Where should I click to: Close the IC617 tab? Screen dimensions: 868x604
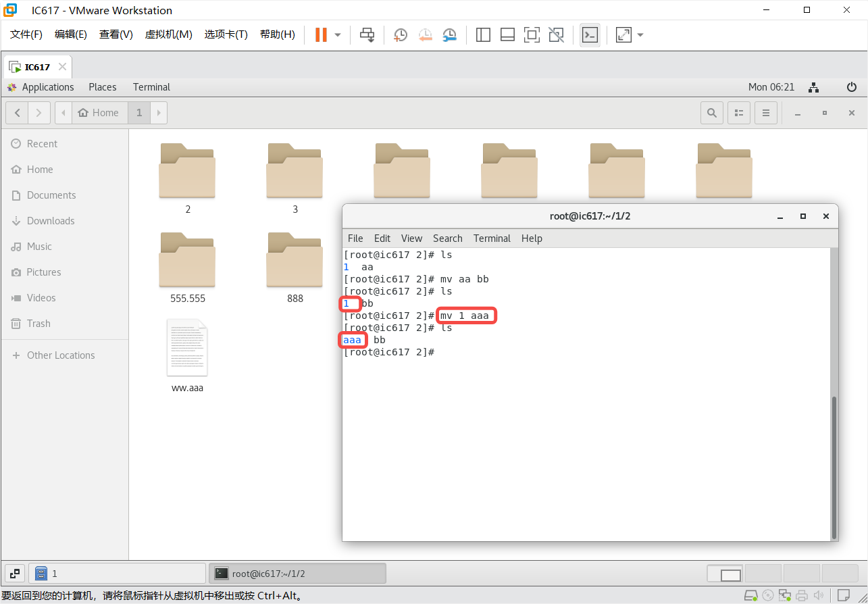tap(62, 67)
